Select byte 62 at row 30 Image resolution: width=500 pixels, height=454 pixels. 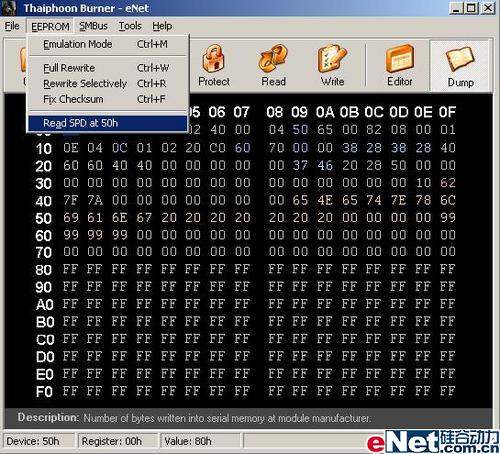[x=447, y=183]
